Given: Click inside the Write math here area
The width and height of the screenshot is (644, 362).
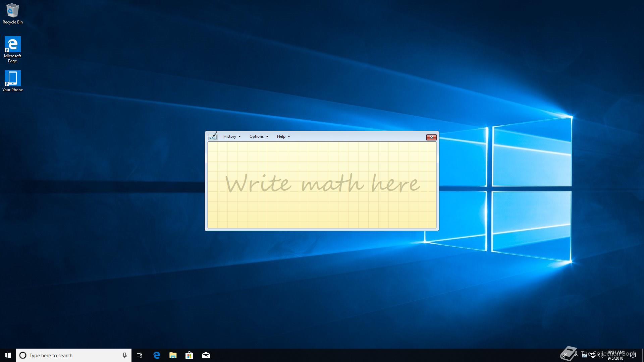Looking at the screenshot, I should point(322,185).
